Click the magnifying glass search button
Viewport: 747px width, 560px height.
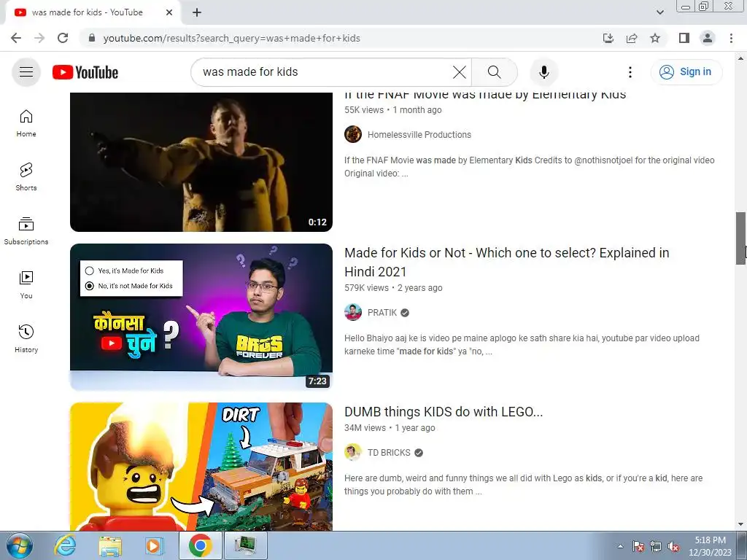click(495, 72)
